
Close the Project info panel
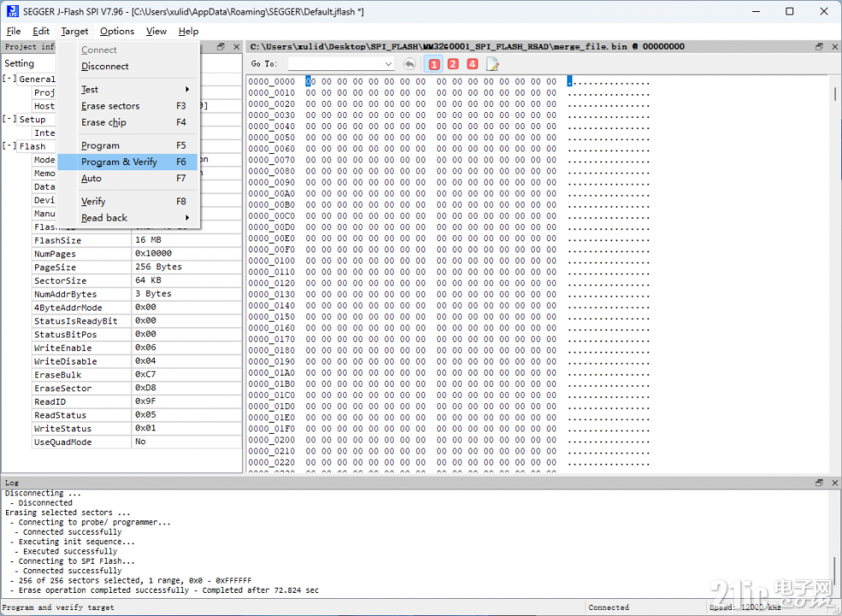pos(236,47)
